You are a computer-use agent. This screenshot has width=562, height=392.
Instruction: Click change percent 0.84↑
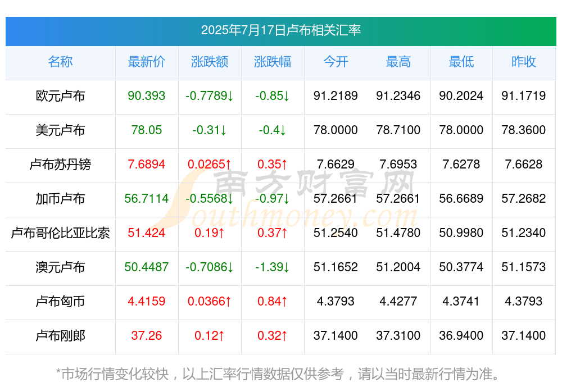(x=273, y=301)
